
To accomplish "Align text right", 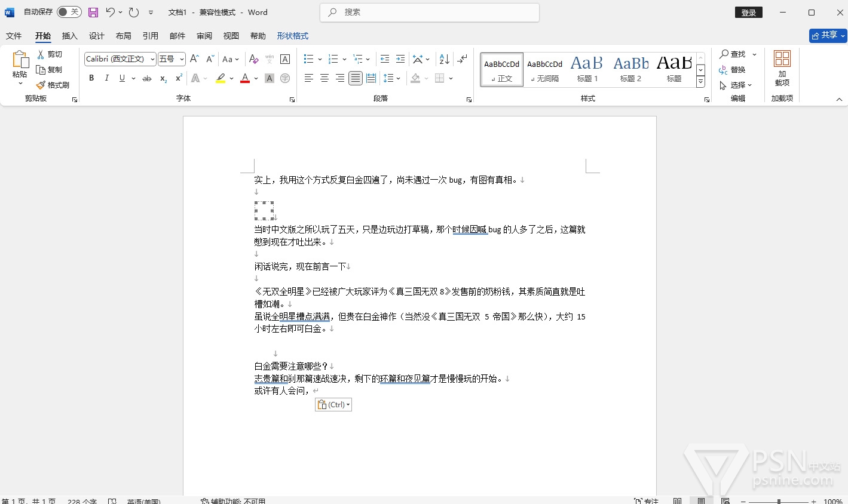I will point(340,78).
